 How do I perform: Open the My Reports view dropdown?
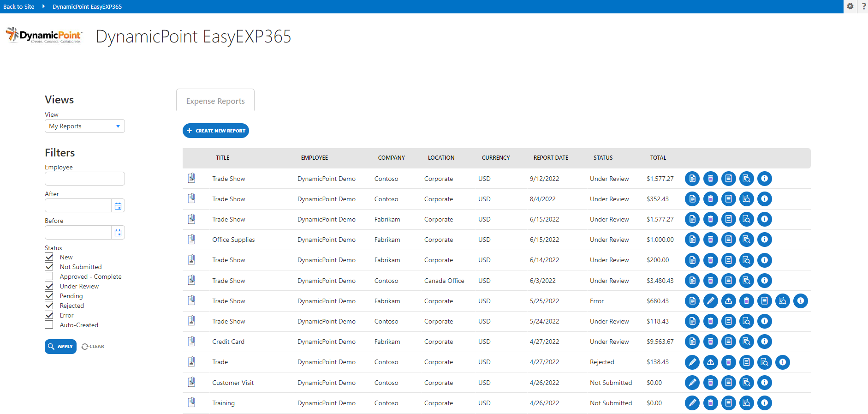[x=85, y=126]
